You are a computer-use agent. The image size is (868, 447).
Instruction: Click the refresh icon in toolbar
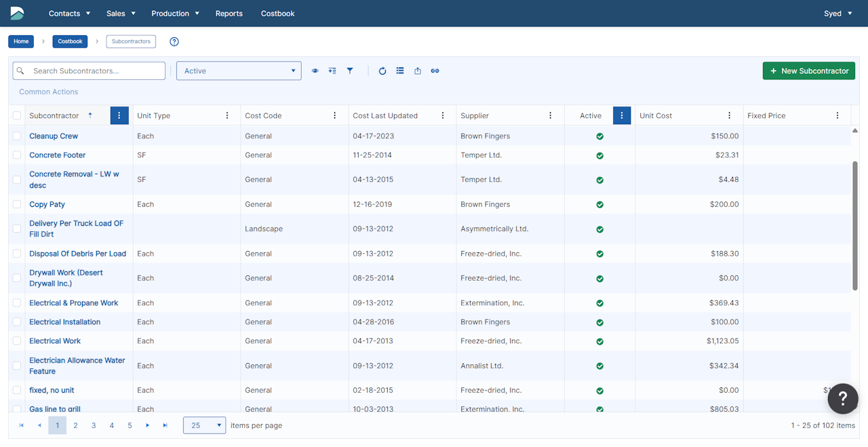click(x=382, y=71)
